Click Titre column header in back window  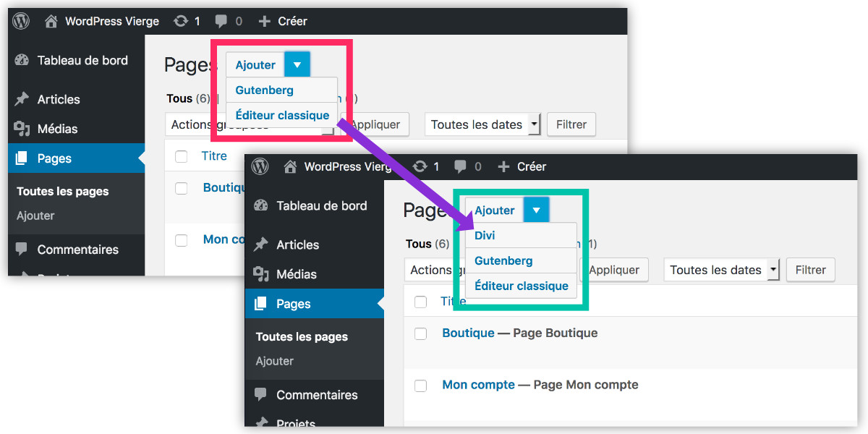(214, 156)
